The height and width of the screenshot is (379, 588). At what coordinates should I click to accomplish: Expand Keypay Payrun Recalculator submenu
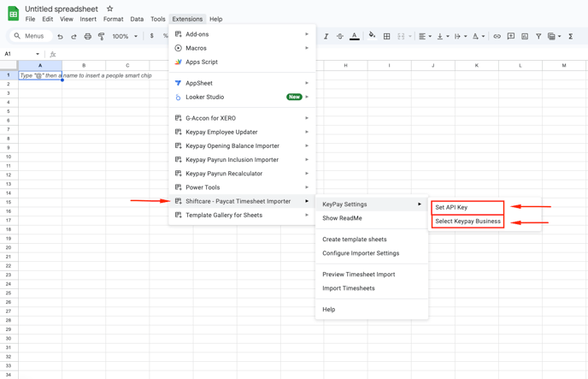click(242, 174)
